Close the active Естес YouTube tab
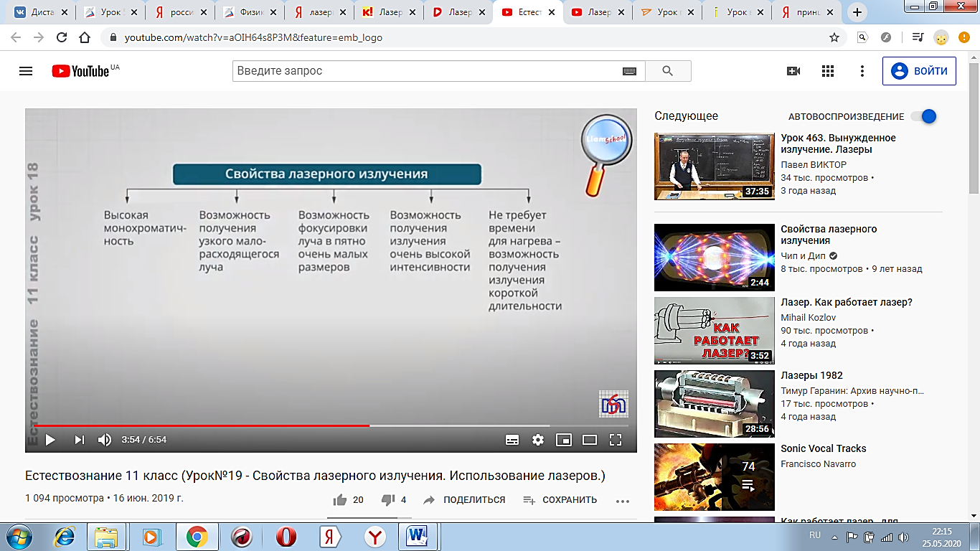 [x=550, y=12]
